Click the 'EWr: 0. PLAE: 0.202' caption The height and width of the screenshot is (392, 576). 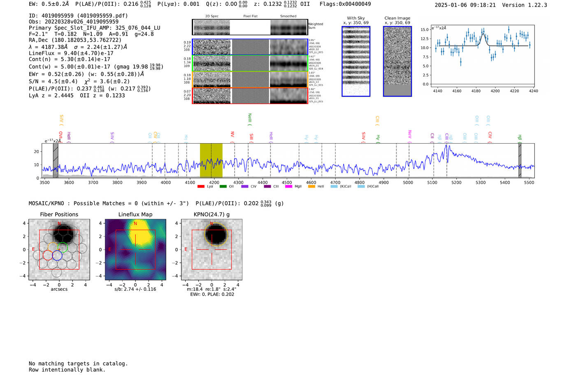point(212,295)
